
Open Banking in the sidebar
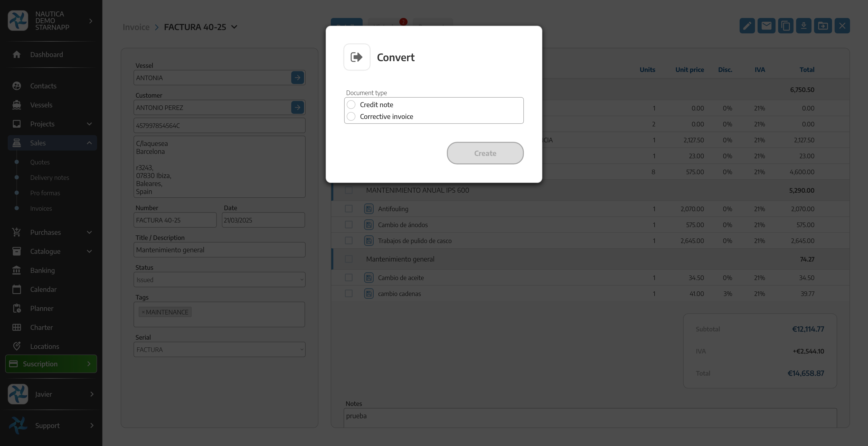pos(42,270)
